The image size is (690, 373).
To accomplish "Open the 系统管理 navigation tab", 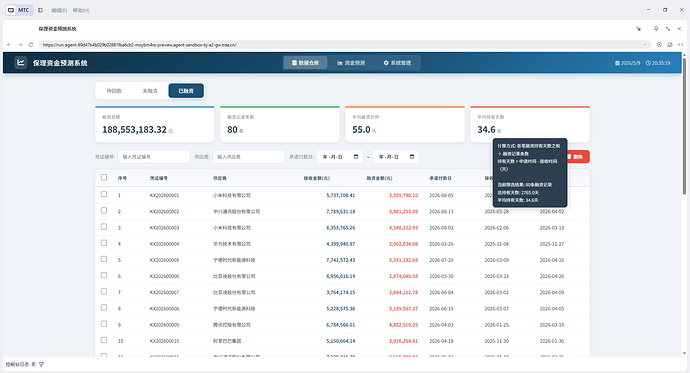I will click(x=397, y=63).
